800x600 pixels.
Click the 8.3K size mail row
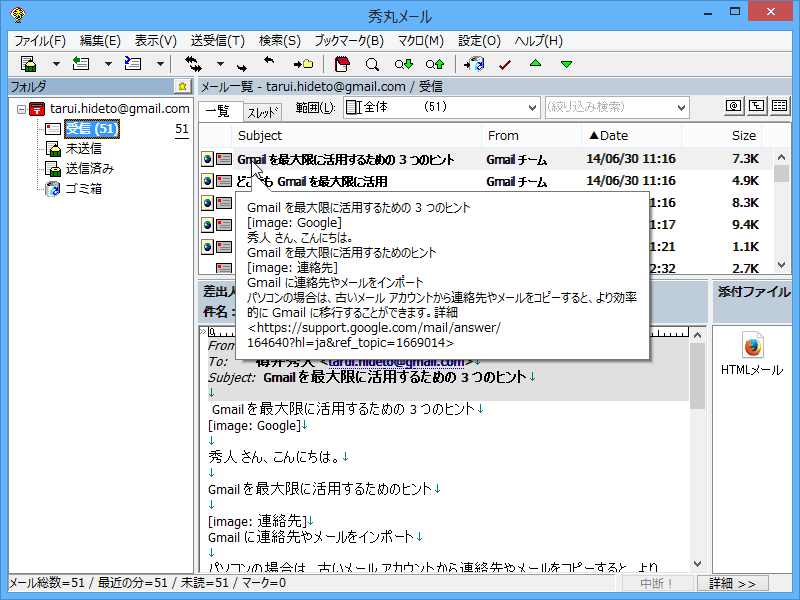pyautogui.click(x=485, y=203)
